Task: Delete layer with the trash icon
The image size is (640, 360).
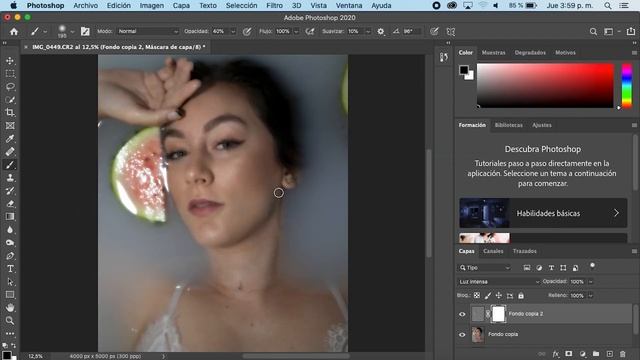Action: (622, 354)
